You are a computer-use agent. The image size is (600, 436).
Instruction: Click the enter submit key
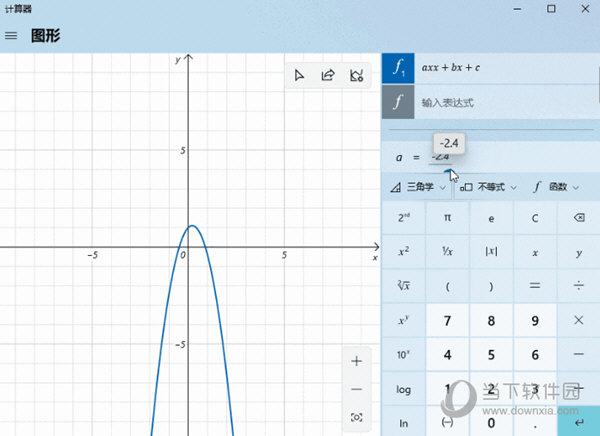579,423
